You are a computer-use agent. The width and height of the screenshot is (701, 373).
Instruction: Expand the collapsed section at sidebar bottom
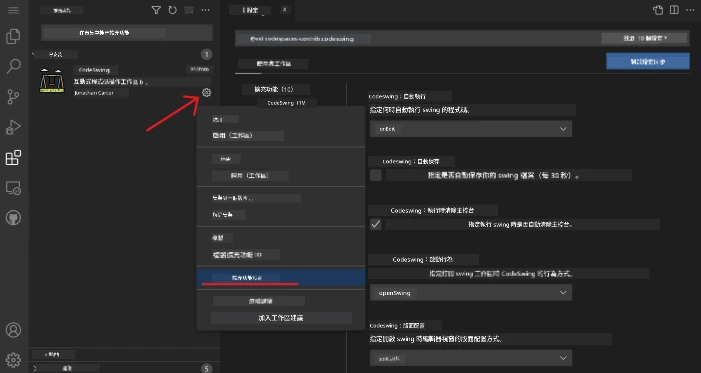pos(35,369)
